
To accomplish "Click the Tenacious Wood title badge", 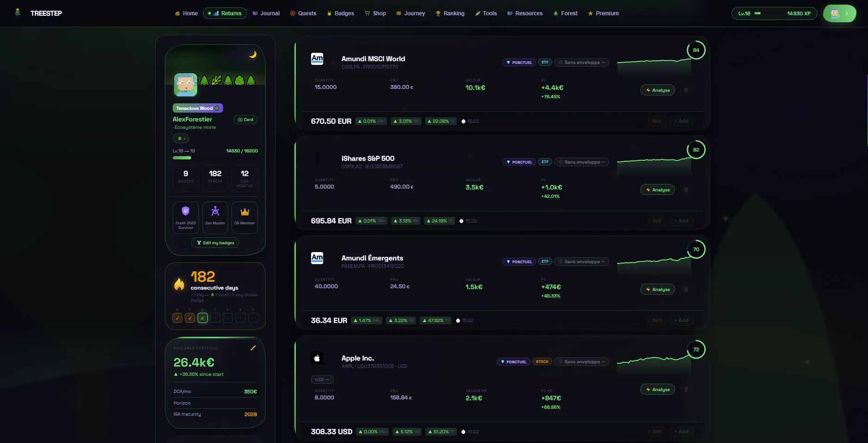I will [x=198, y=108].
